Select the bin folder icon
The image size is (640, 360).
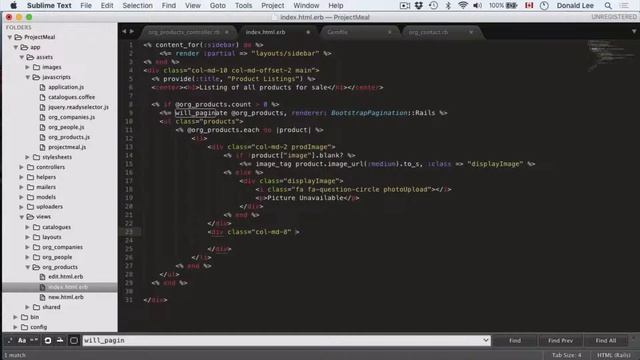(x=24, y=317)
